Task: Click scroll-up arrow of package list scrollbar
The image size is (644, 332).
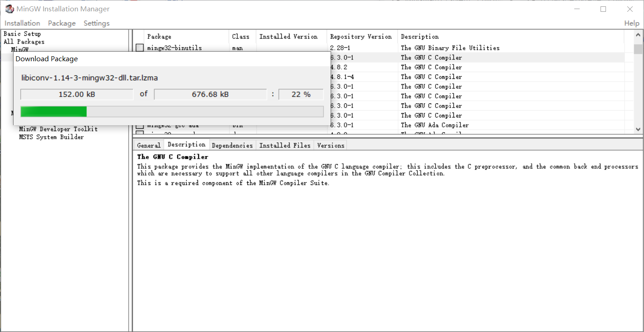Action: tap(638, 35)
